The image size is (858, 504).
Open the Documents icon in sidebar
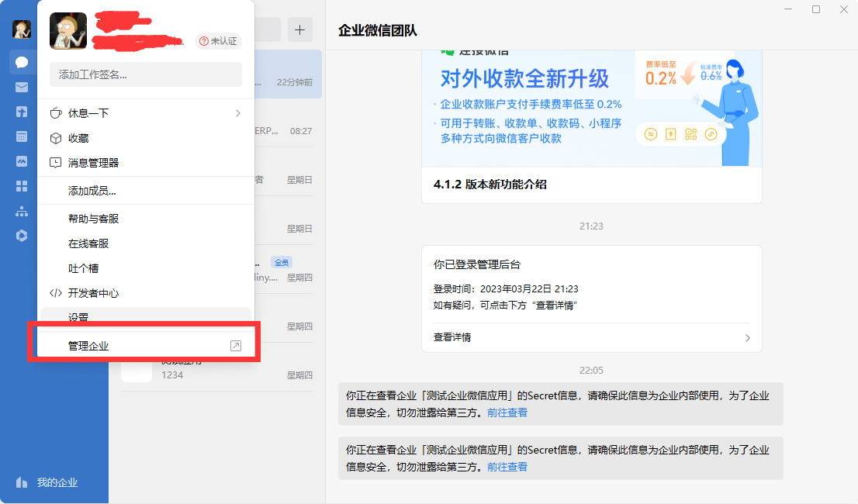pyautogui.click(x=22, y=112)
